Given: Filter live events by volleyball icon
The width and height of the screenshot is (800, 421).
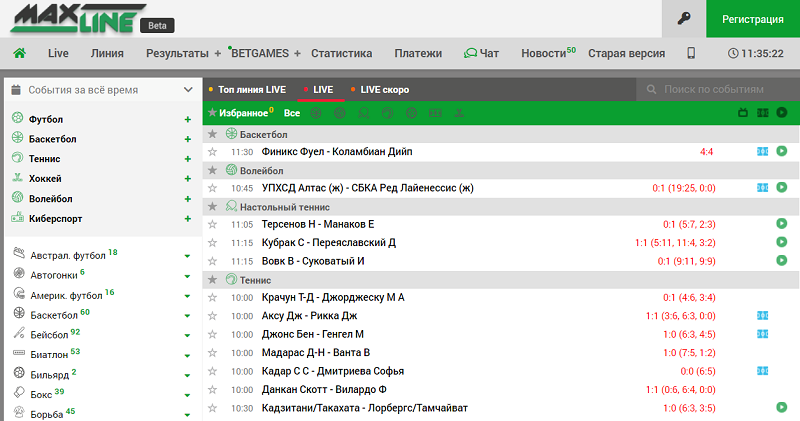Looking at the screenshot, I should click(340, 113).
